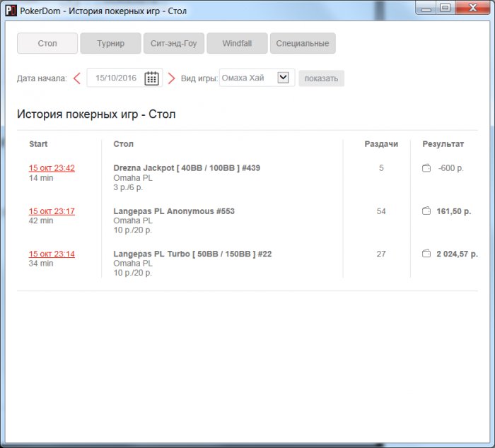The image size is (495, 448).
Task: Open session link 15 окт 23:17
Action: click(52, 211)
